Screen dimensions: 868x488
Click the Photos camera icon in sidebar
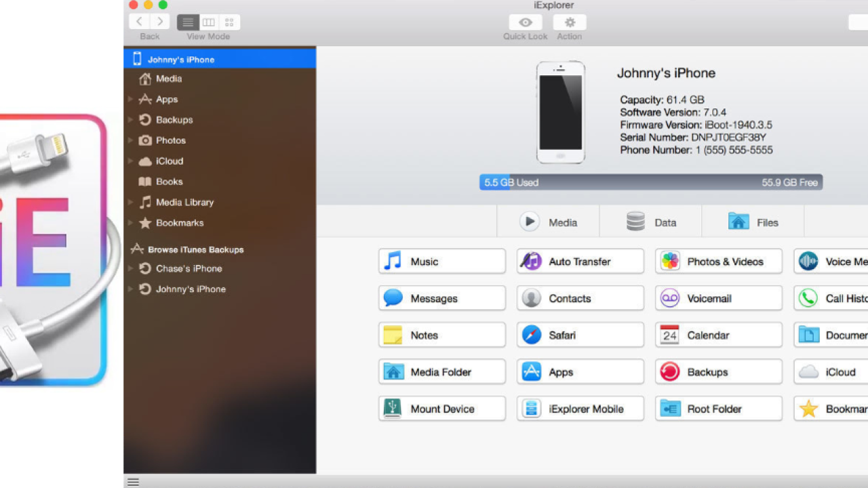[145, 140]
